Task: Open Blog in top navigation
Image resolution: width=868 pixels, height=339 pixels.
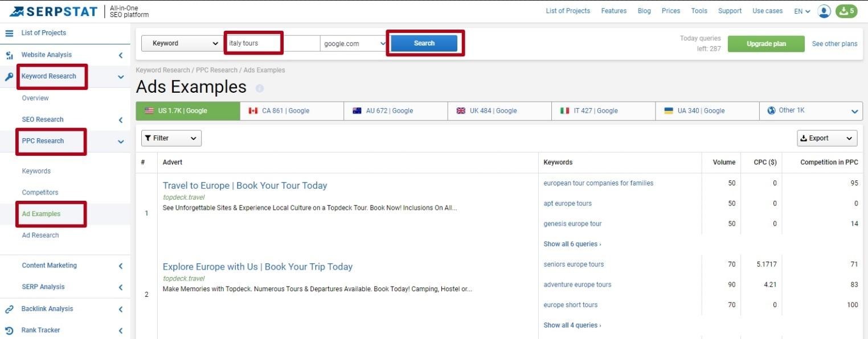Action: coord(644,11)
